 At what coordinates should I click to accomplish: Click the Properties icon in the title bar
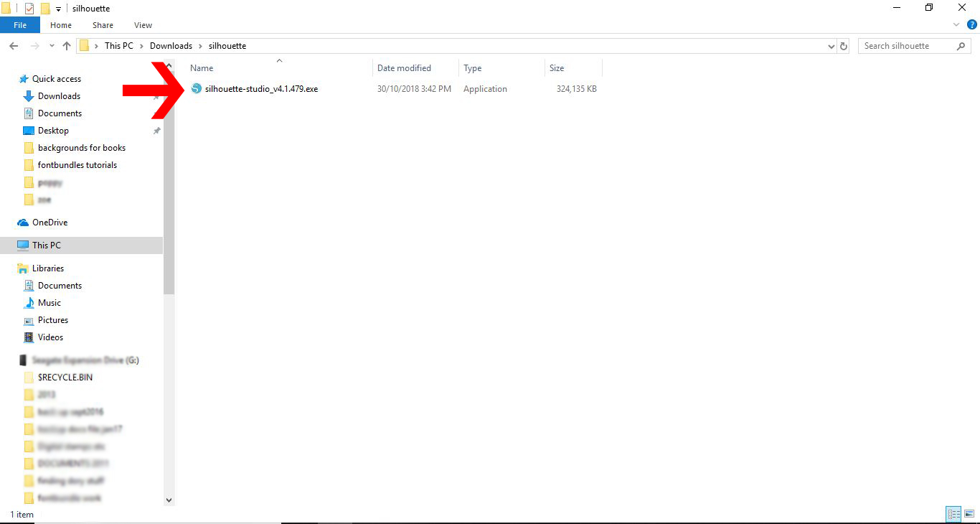29,8
